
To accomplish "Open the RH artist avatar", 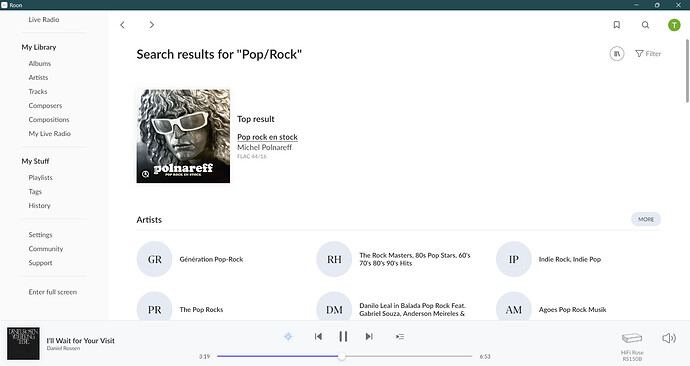I will tap(334, 259).
